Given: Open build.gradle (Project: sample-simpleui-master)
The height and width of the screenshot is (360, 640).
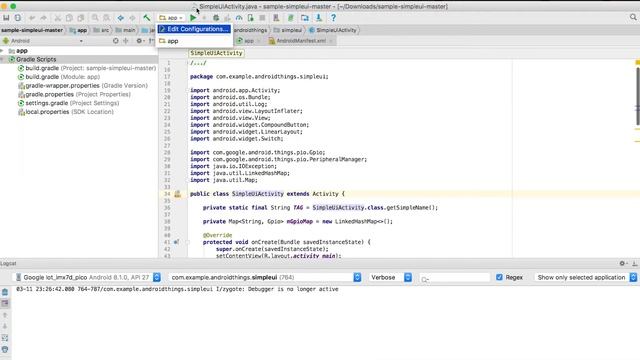Looking at the screenshot, I should pyautogui.click(x=87, y=68).
